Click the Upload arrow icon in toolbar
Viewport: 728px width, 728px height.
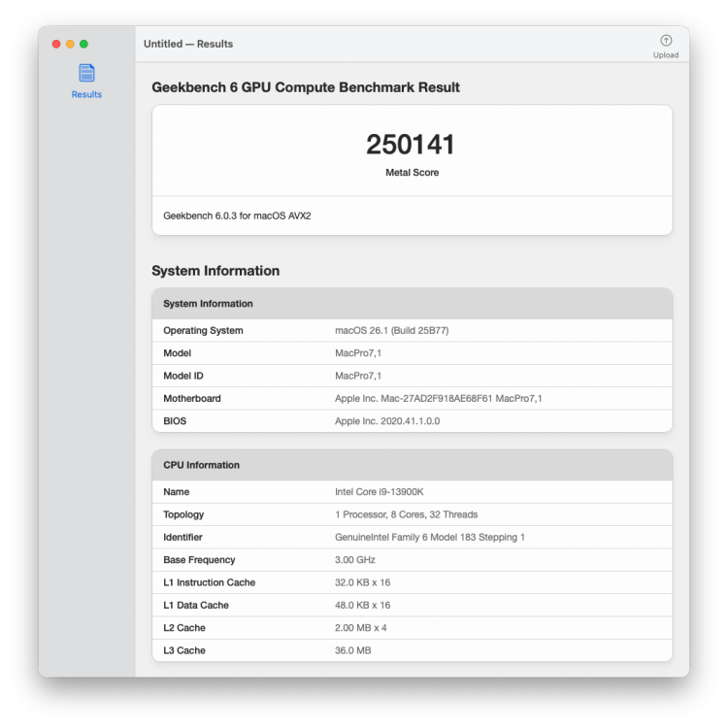(666, 41)
